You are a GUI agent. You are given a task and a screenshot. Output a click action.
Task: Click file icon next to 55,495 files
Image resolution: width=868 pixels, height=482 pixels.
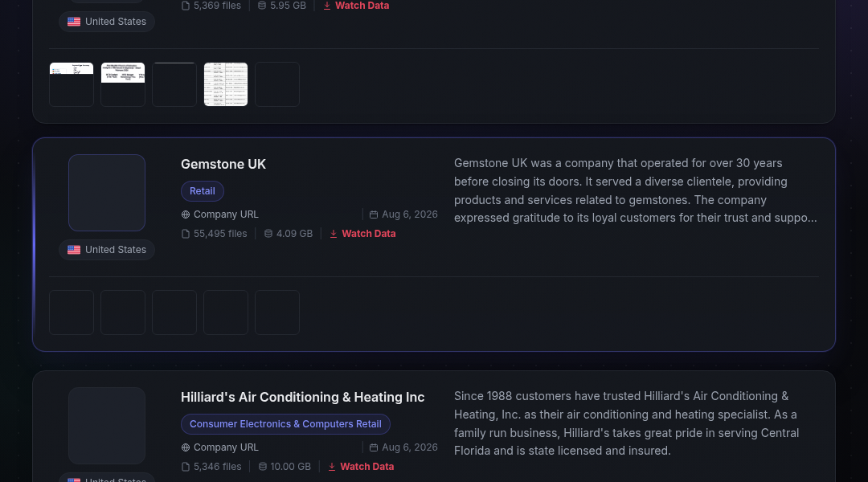click(186, 234)
